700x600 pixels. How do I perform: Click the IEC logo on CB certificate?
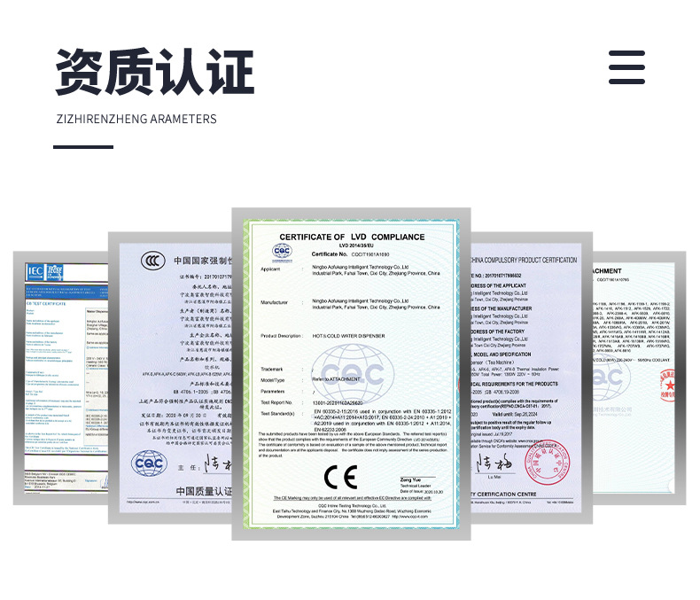[x=35, y=271]
